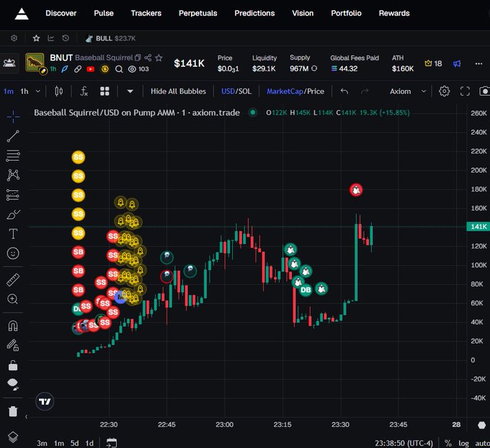This screenshot has height=448, width=490.
Task: Go to the Portfolio tab
Action: coord(346,13)
